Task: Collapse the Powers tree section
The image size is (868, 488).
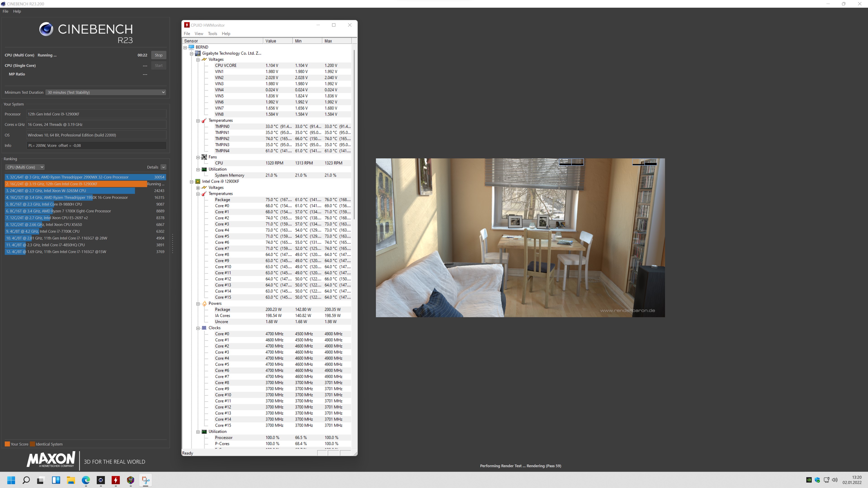Action: point(198,304)
